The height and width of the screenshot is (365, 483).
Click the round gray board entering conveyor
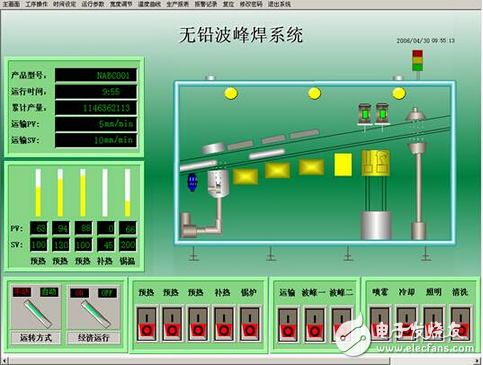pos(214,148)
